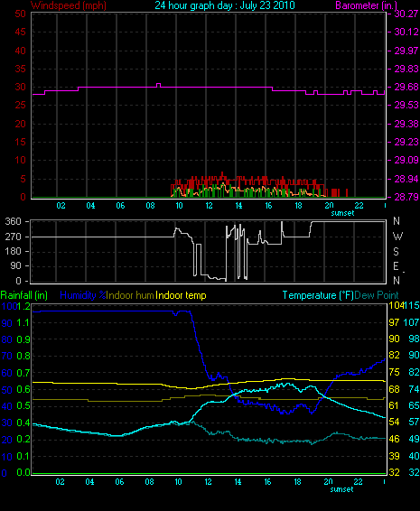Screen dimensions: 420x511
Task: Click rainfall axis value 0.7
Action: click(x=23, y=373)
